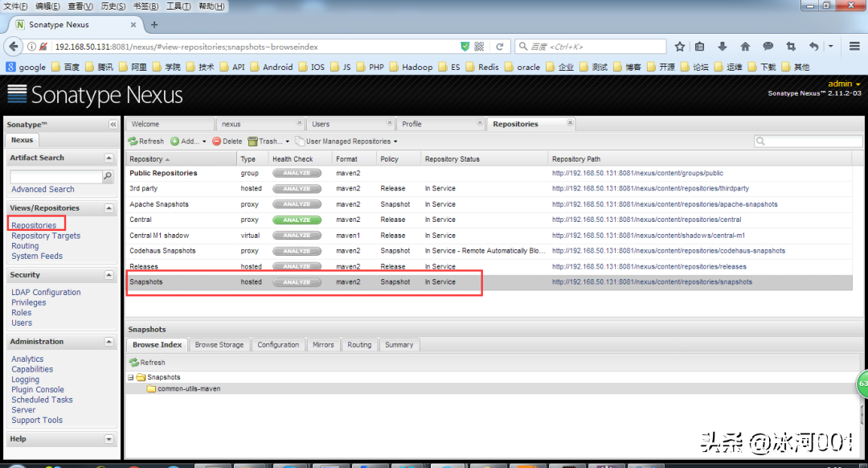Go to the browser home page icon
The width and height of the screenshot is (868, 468).
[745, 47]
